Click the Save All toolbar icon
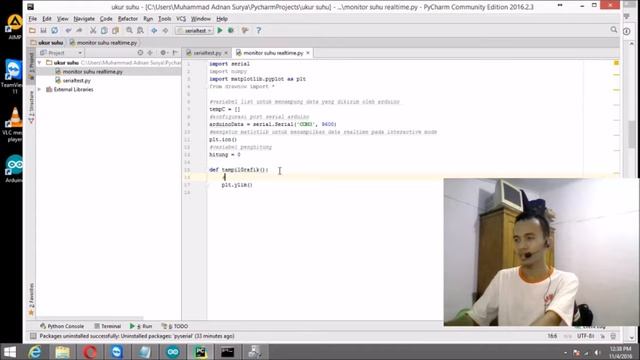 pyautogui.click(x=43, y=31)
